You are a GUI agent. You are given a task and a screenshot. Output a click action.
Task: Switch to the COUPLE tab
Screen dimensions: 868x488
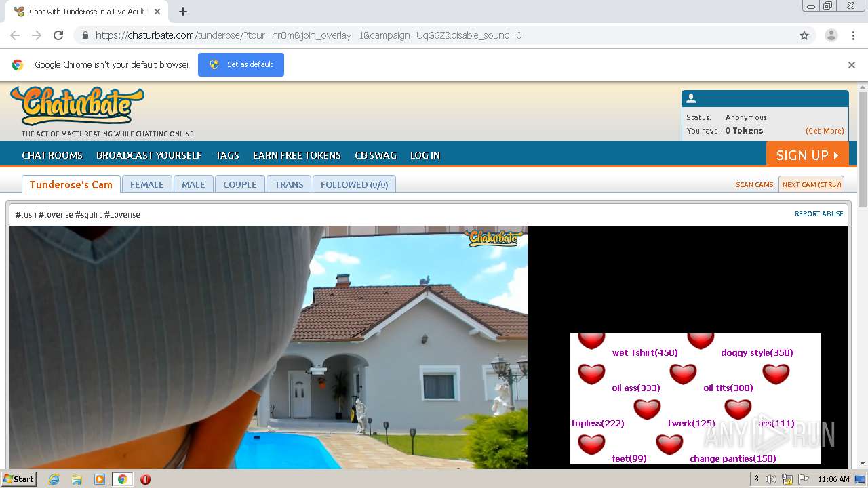[240, 184]
